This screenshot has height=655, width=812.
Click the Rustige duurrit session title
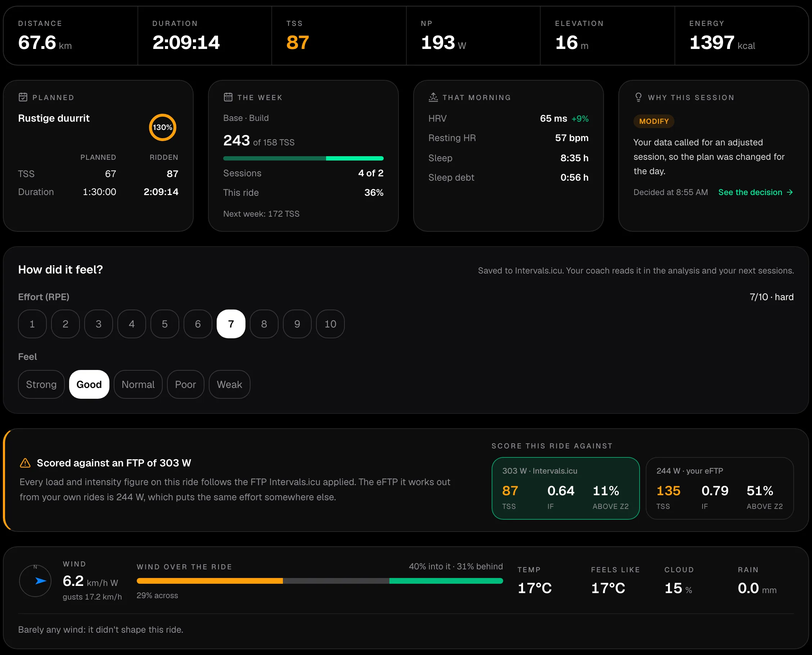[x=54, y=118]
